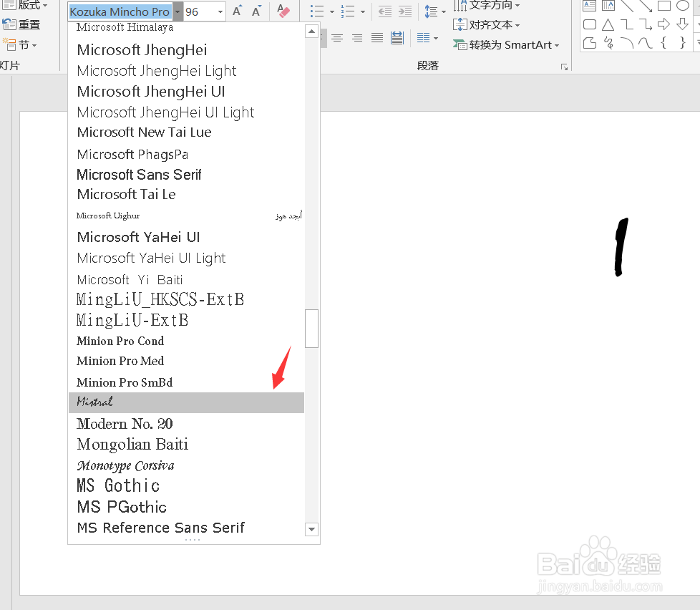Select Minion Pro Cond font

pos(186,341)
